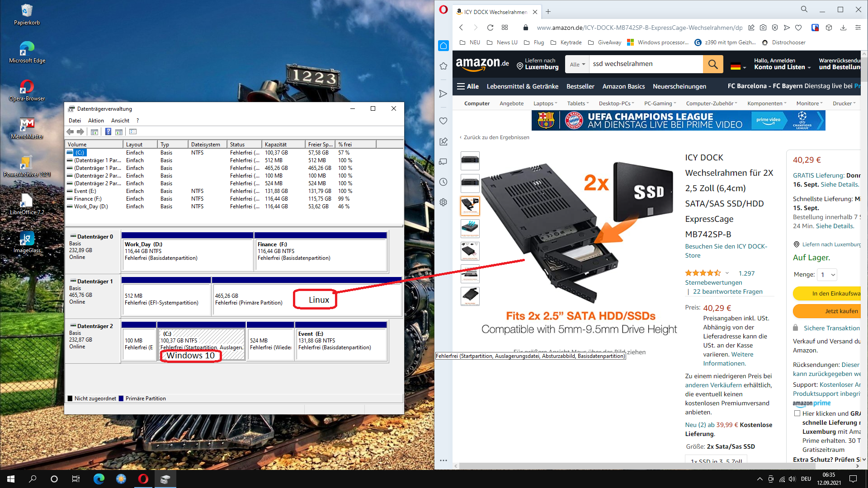The width and height of the screenshot is (868, 488).
Task: Open Opera sidebar settings gear
Action: coord(443,202)
